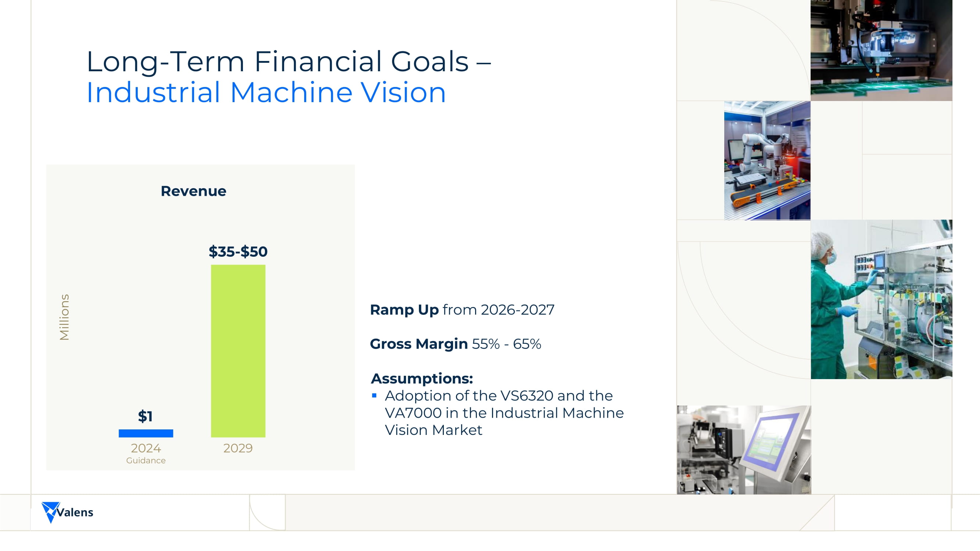Click the "Guidance" label under 2024
The height and width of the screenshot is (551, 980).
[x=146, y=461]
